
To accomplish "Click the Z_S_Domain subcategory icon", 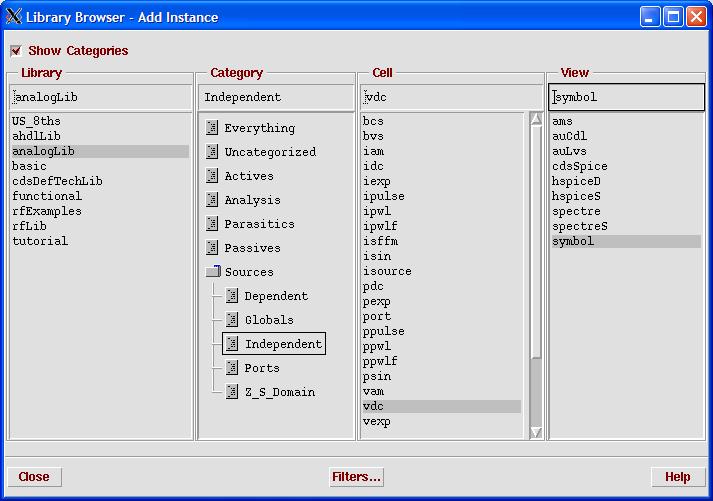I will click(x=232, y=392).
